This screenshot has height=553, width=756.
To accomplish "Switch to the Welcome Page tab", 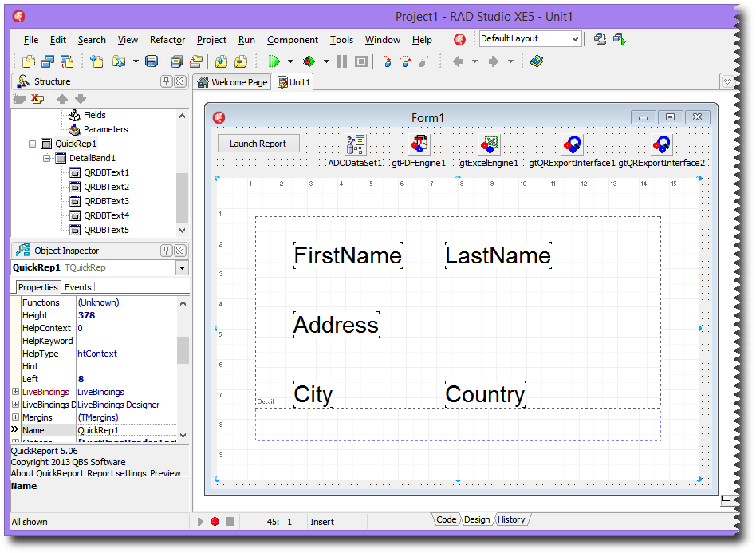I will (232, 82).
